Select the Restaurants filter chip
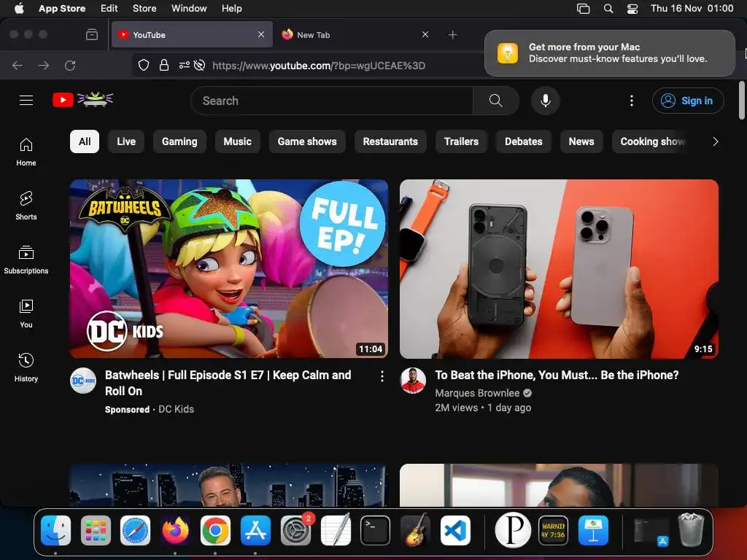This screenshot has width=747, height=560. (x=390, y=141)
